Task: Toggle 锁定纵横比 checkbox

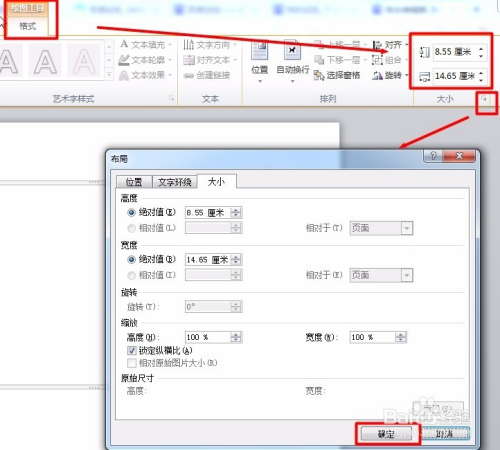Action: 132,351
